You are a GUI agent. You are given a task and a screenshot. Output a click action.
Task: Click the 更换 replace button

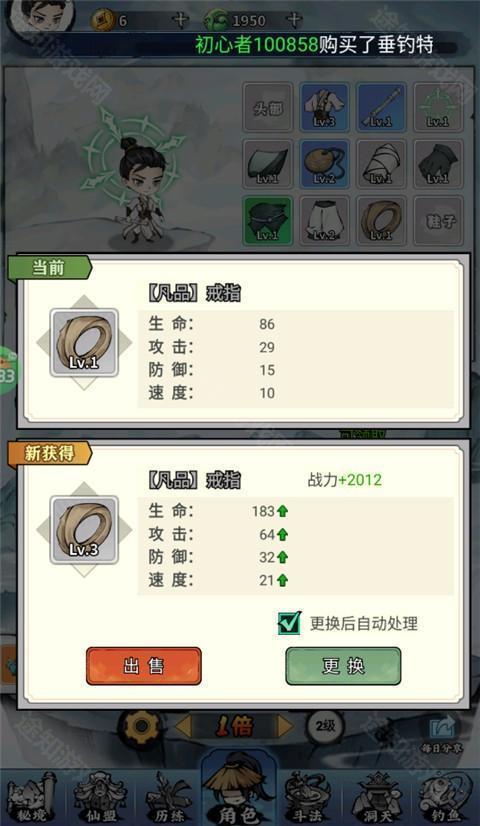(343, 666)
